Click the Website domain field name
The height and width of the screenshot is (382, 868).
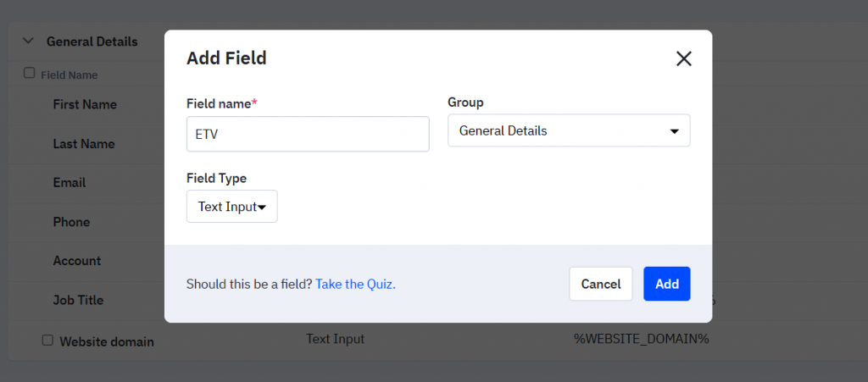coord(107,342)
